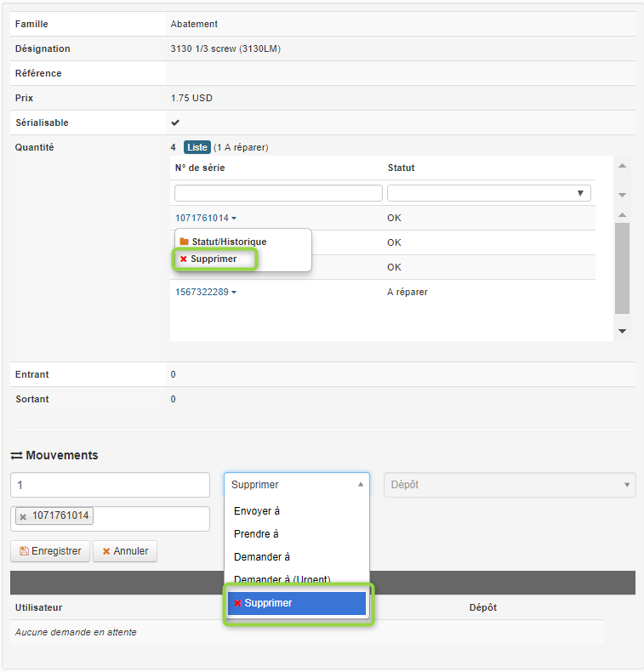
Task: Click the scrollbar up arrow above the thumb
Action: coord(622,214)
